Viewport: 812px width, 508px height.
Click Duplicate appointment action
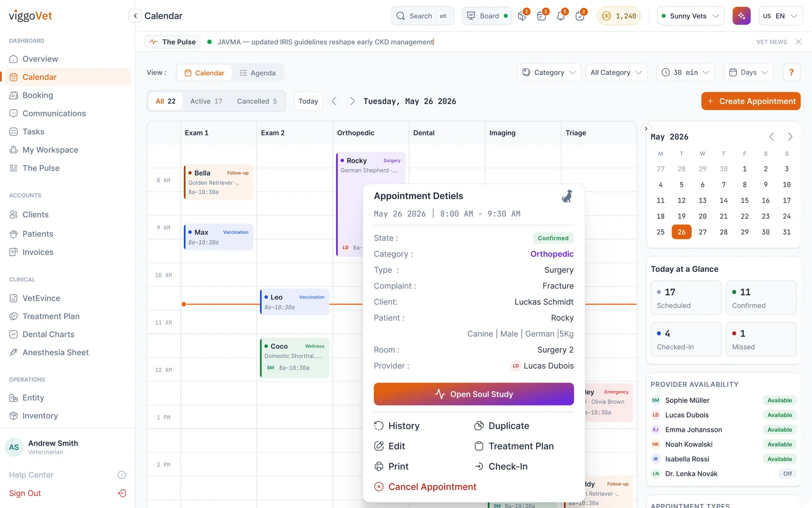pyautogui.click(x=501, y=426)
